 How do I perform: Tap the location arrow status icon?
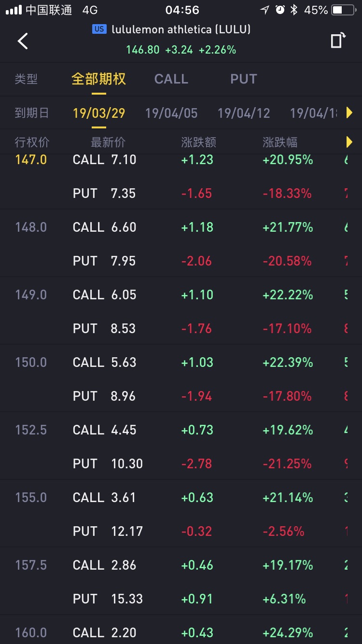coord(265,10)
